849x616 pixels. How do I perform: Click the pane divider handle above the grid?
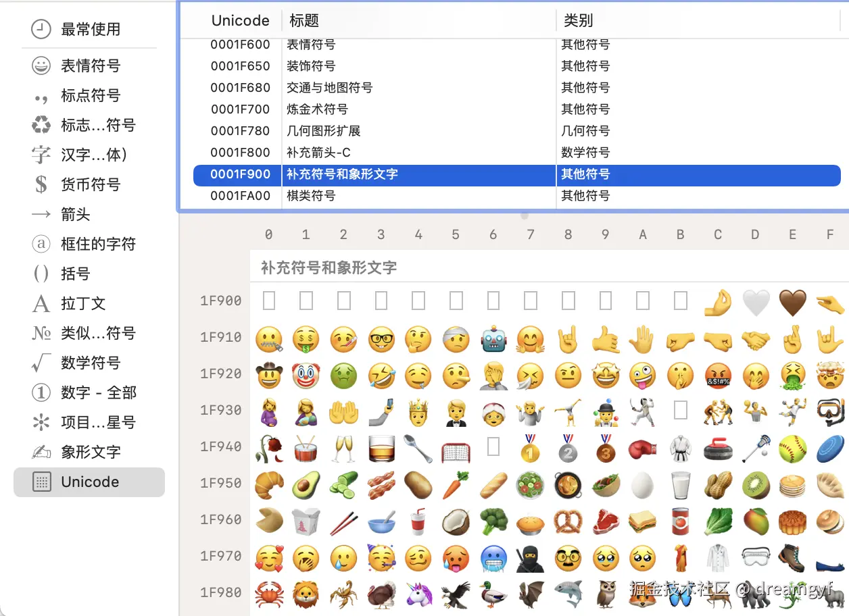click(525, 215)
